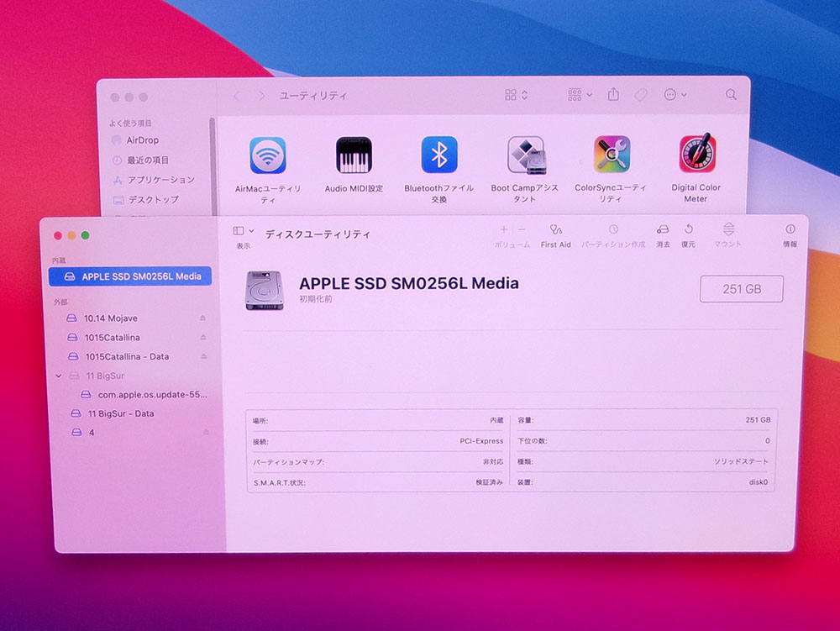Click APPLE SSD SM0256L Media heading
The image size is (840, 631).
pyautogui.click(x=409, y=283)
